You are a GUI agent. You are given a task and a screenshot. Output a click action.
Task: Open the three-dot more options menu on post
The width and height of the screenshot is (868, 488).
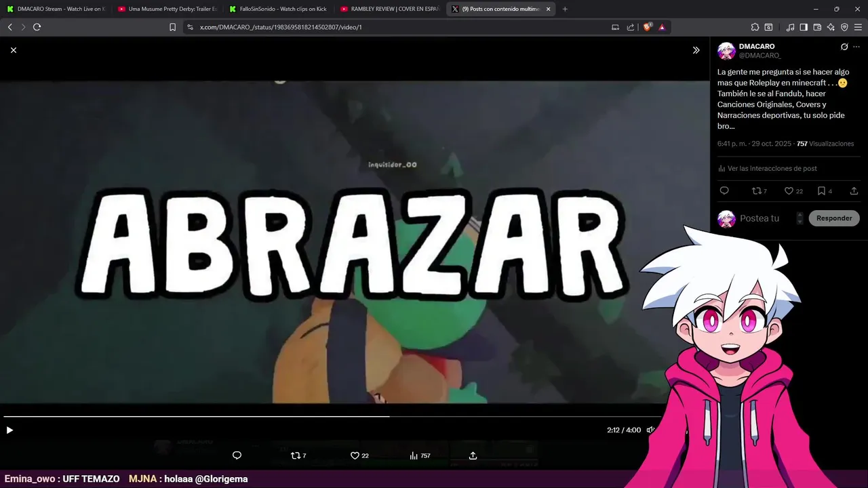[856, 47]
